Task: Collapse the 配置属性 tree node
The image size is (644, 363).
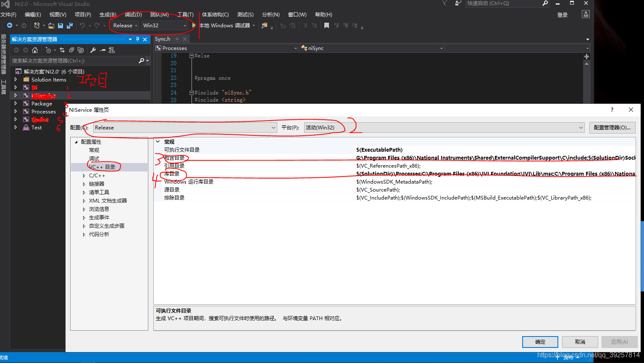Action: click(x=76, y=142)
